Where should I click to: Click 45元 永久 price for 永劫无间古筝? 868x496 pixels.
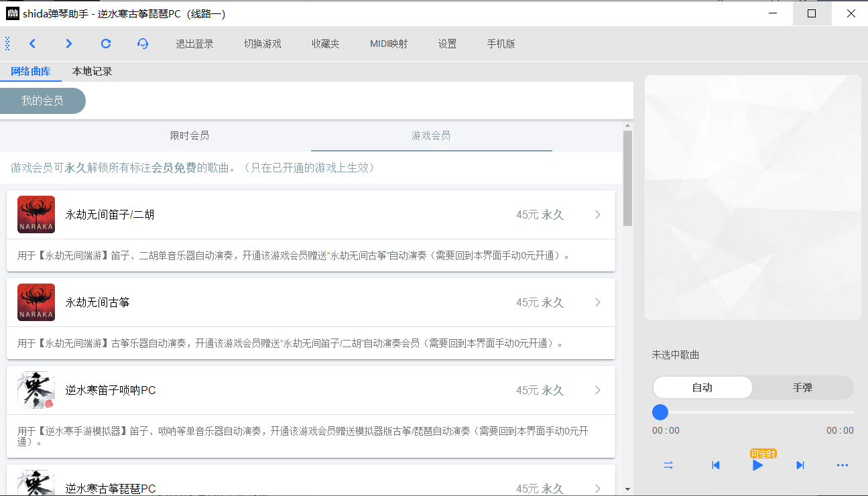pyautogui.click(x=540, y=302)
